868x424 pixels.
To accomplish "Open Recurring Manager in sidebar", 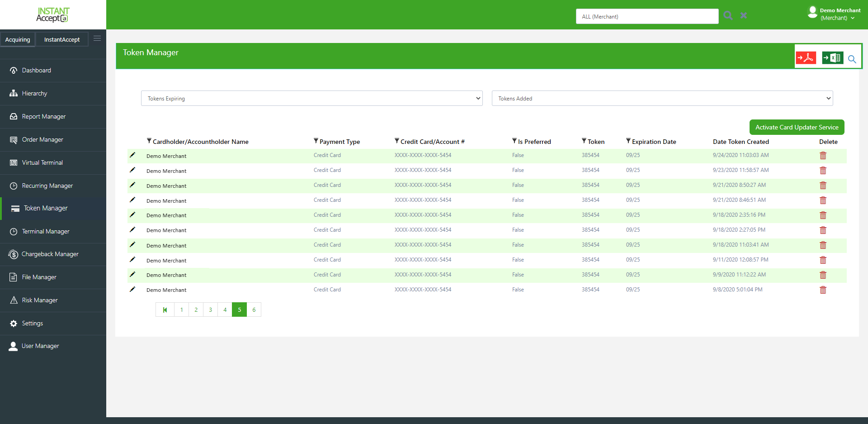I will pyautogui.click(x=47, y=186).
